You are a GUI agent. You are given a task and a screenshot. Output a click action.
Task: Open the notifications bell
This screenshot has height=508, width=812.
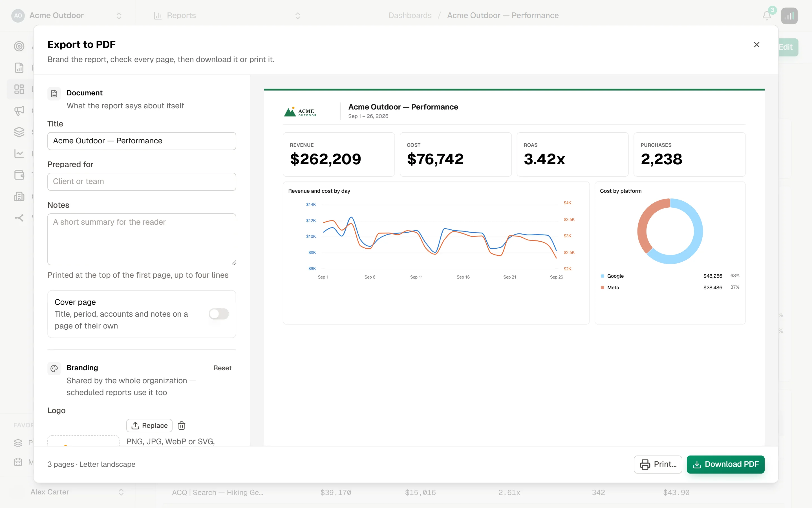pos(767,16)
